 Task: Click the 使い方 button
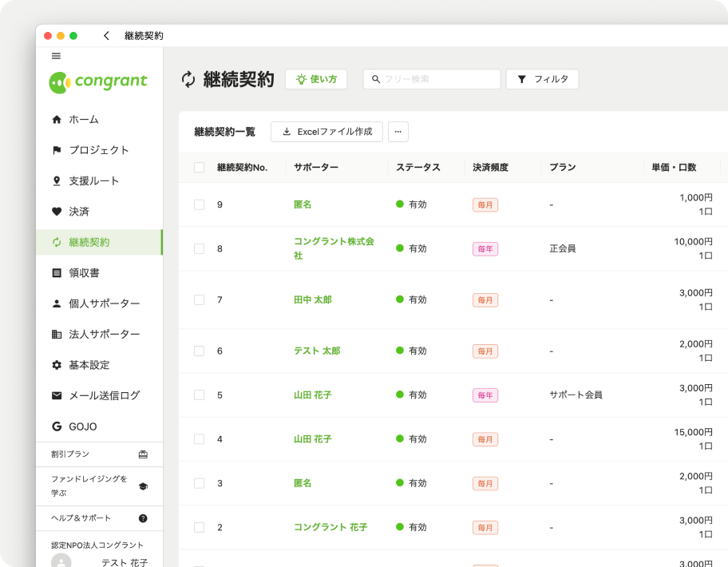coord(316,79)
